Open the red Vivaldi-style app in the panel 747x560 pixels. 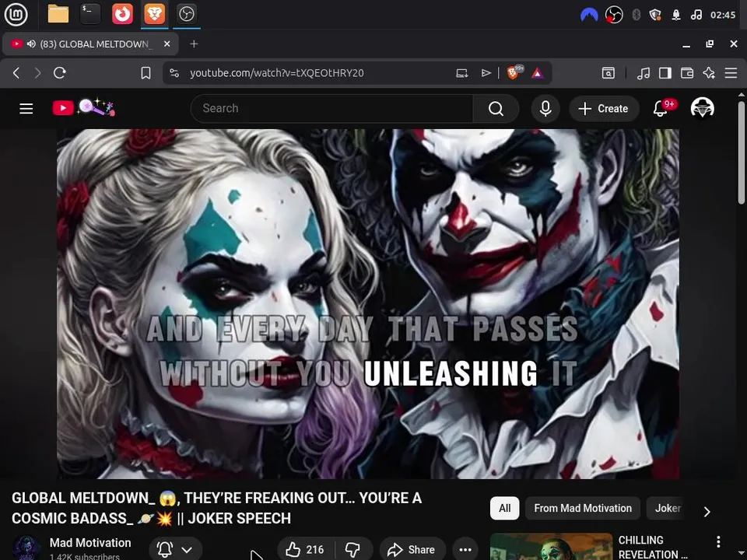pyautogui.click(x=122, y=14)
